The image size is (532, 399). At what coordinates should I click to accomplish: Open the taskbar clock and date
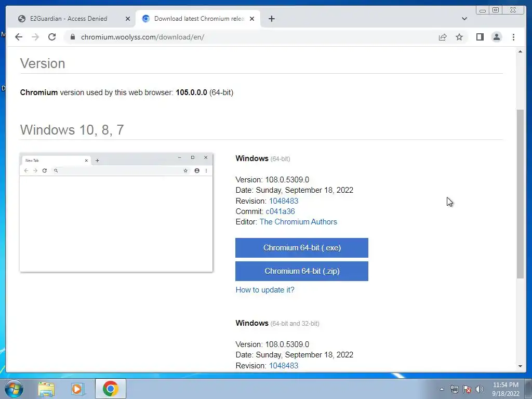point(506,389)
